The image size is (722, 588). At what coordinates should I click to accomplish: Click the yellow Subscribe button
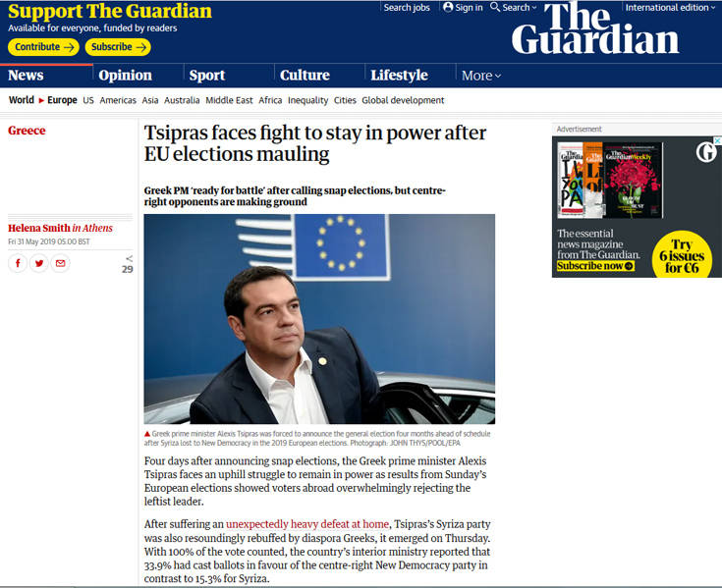(x=118, y=47)
